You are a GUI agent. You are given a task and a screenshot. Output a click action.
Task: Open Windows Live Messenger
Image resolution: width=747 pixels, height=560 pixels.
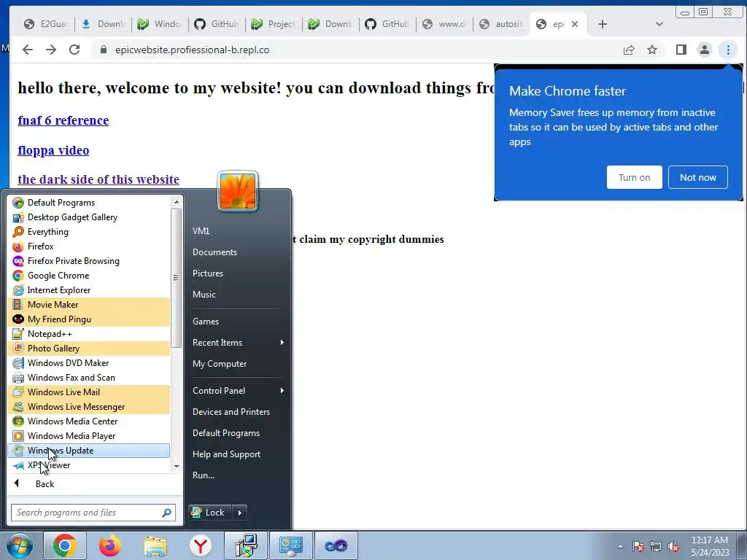click(88, 407)
